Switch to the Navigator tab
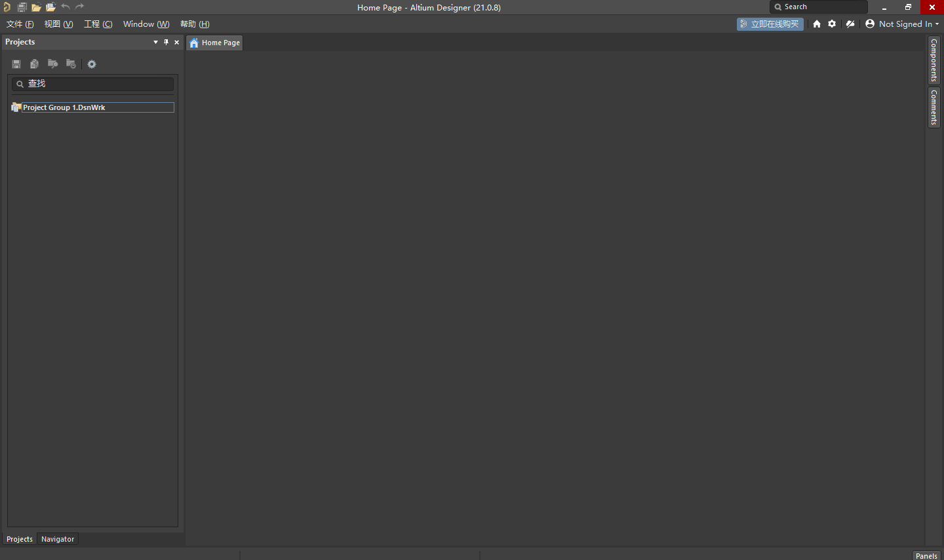944x560 pixels. [x=58, y=538]
